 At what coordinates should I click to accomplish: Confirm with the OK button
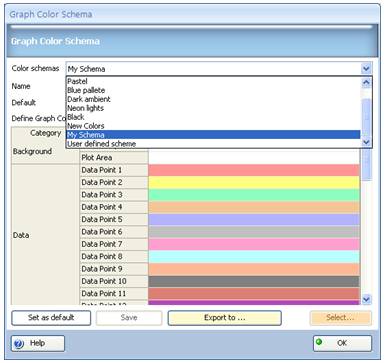pos(342,343)
